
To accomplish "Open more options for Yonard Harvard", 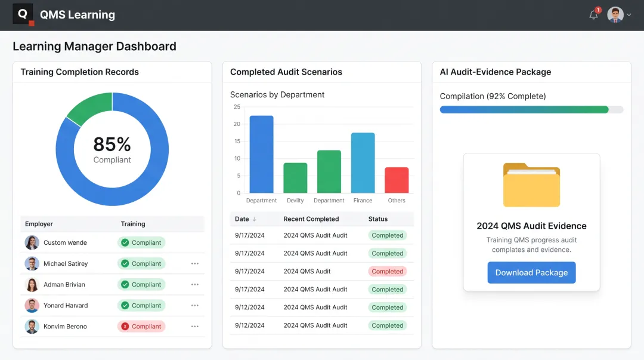I will [194, 306].
